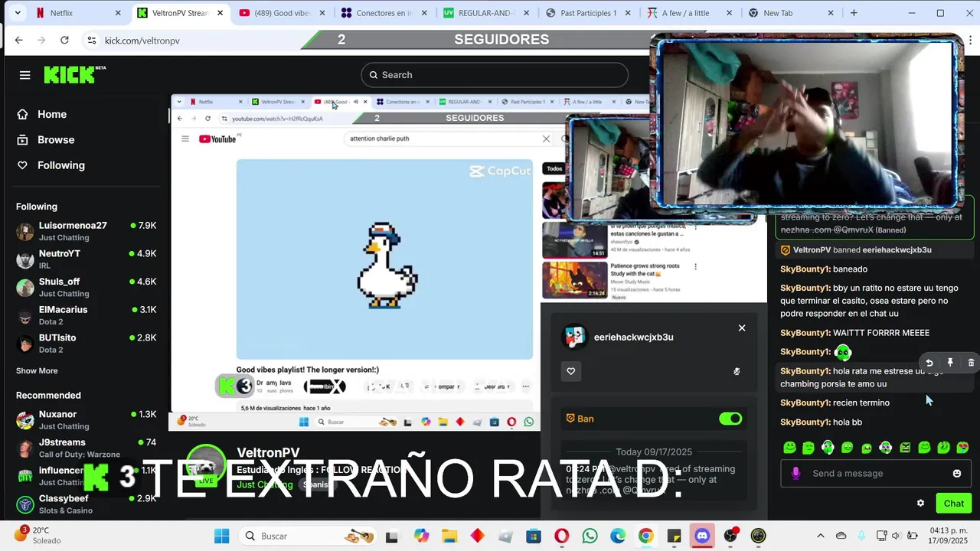Open NeutroYT channel in Following list

[x=86, y=259]
